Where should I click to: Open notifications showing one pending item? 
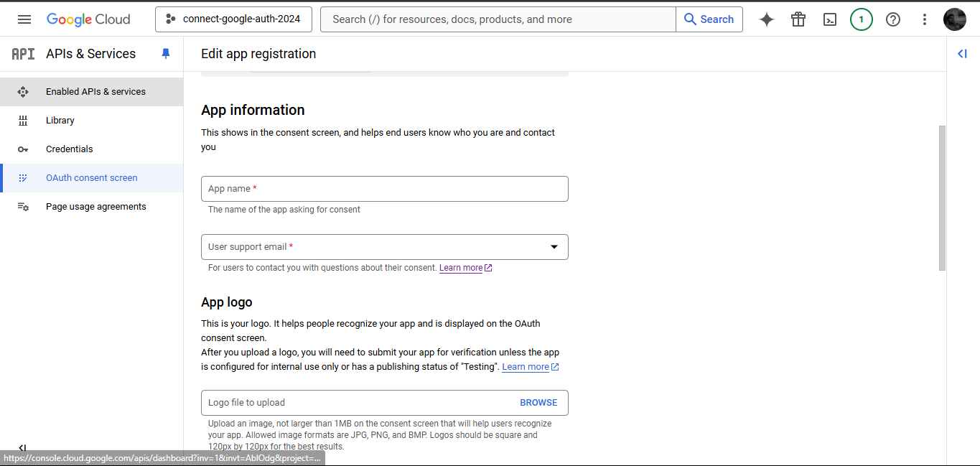[x=861, y=19]
